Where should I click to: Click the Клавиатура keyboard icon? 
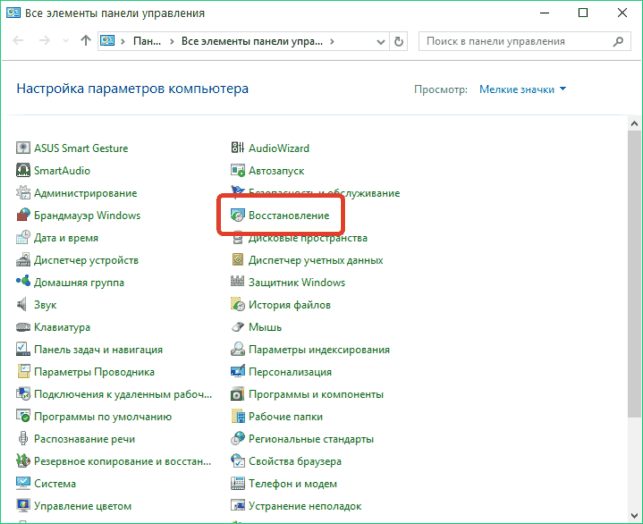pyautogui.click(x=23, y=327)
